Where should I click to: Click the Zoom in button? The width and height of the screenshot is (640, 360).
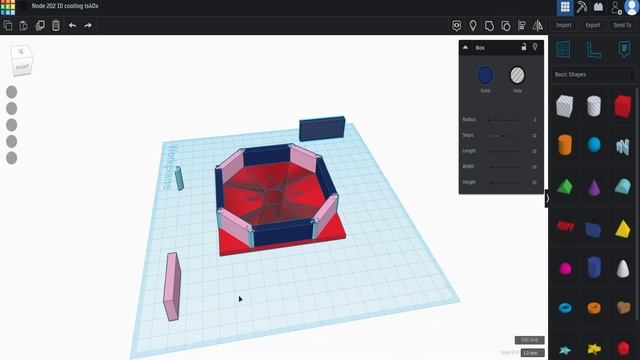12,125
